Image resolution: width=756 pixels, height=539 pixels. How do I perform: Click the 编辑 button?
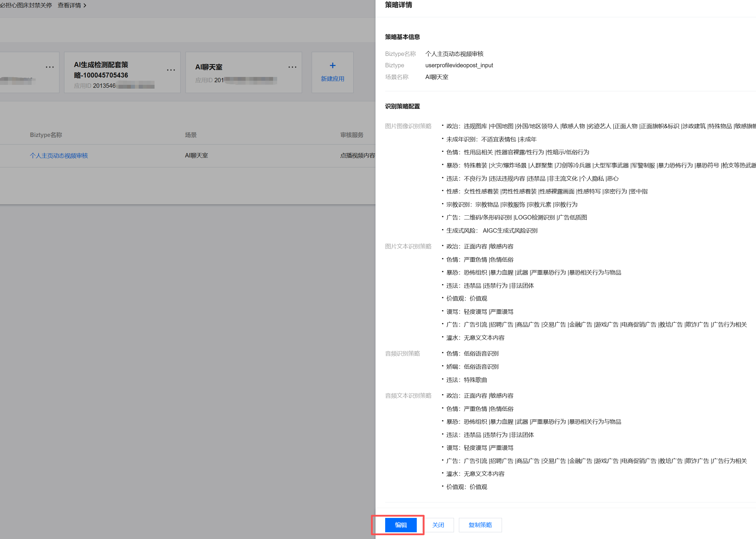[x=401, y=525]
